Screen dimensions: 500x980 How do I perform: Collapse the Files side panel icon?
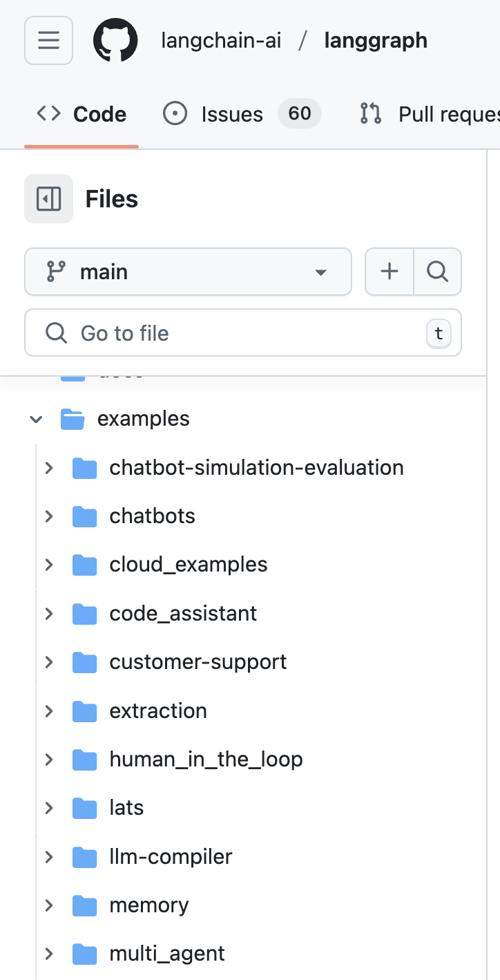point(48,199)
